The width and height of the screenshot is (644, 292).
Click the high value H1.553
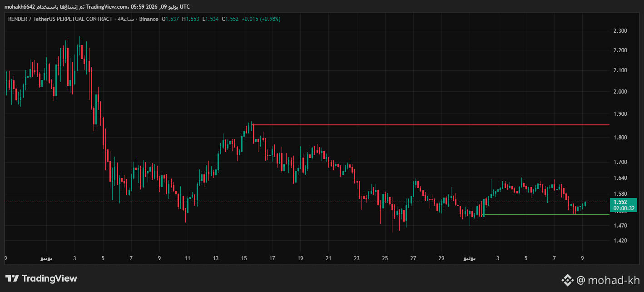tap(191, 19)
